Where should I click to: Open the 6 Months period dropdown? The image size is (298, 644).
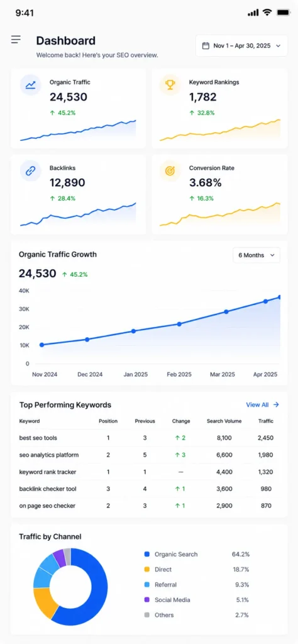(256, 255)
